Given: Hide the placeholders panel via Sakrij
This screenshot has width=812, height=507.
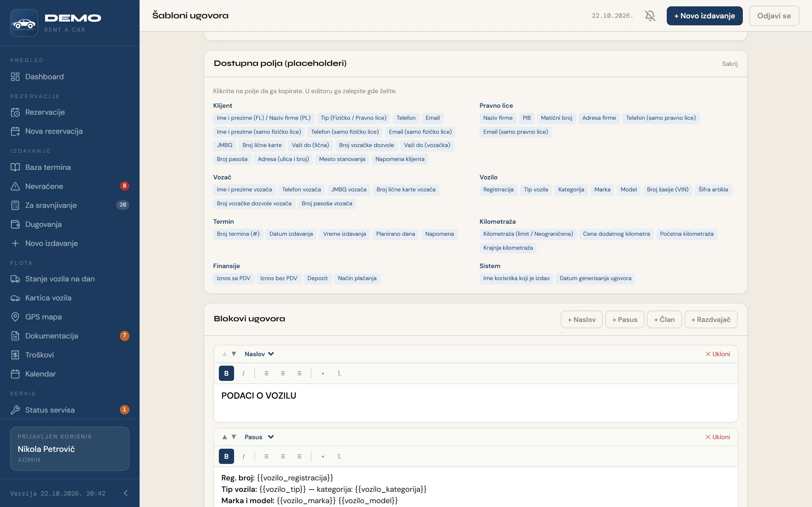Looking at the screenshot, I should [730, 64].
